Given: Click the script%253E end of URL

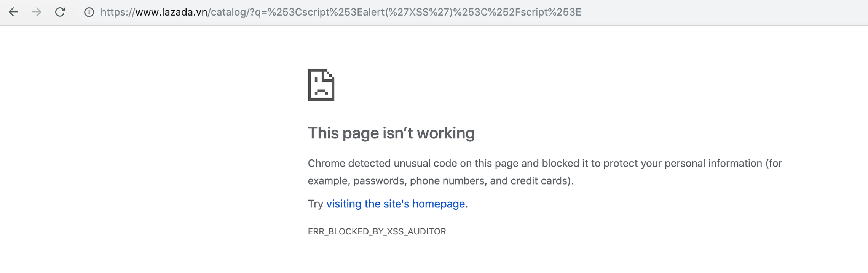Looking at the screenshot, I should click(552, 12).
